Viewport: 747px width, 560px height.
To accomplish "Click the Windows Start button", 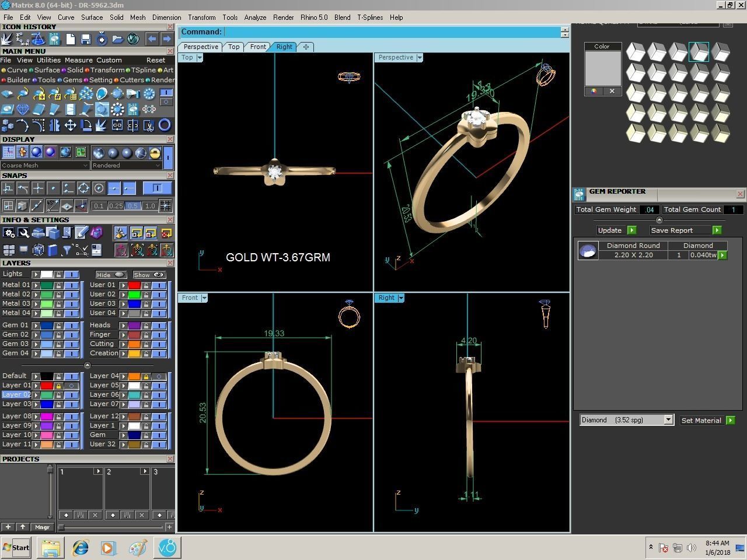I will (x=16, y=548).
